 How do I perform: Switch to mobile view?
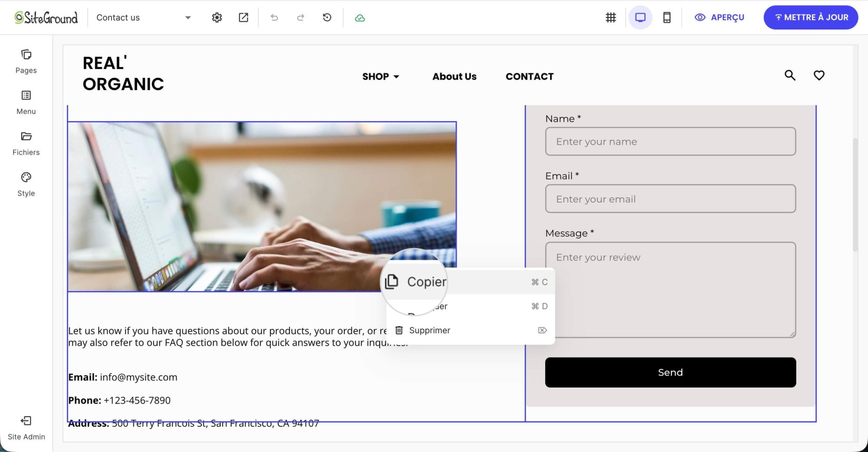[667, 17]
